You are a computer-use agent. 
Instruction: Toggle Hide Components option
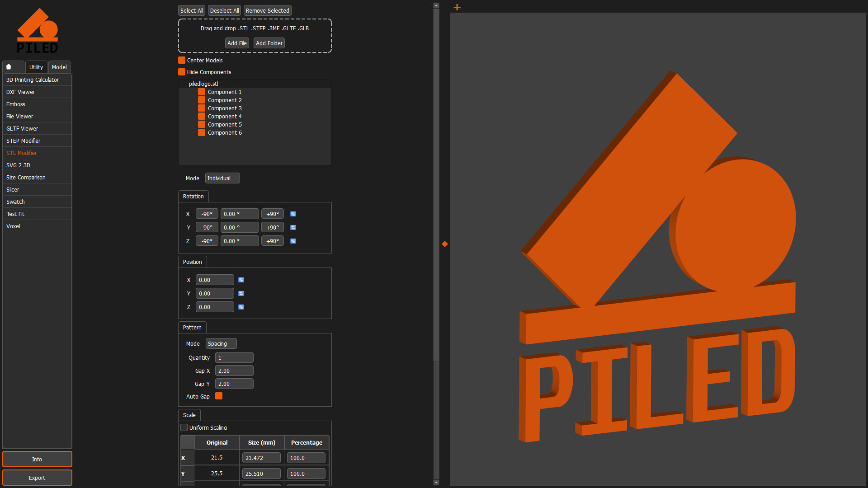pyautogui.click(x=182, y=71)
